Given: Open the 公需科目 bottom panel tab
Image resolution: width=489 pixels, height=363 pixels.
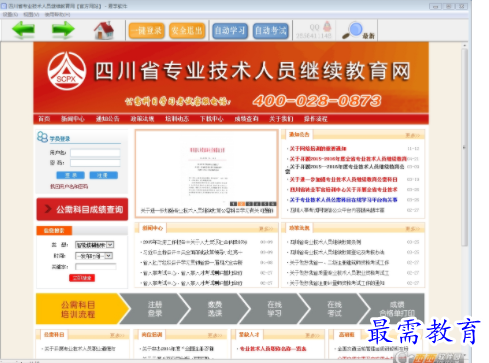Looking at the screenshot, I should coord(54,334).
